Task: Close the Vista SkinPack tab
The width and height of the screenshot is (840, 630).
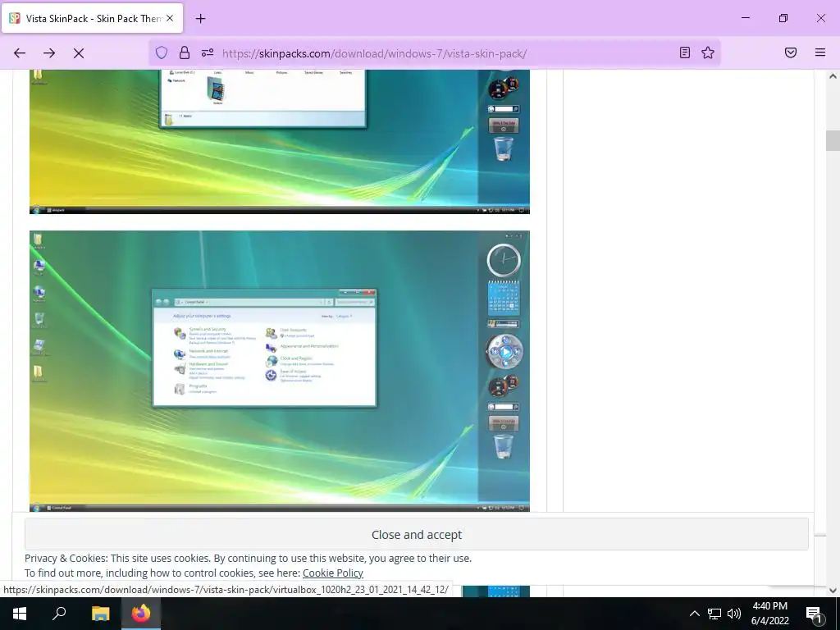Action: (x=170, y=18)
